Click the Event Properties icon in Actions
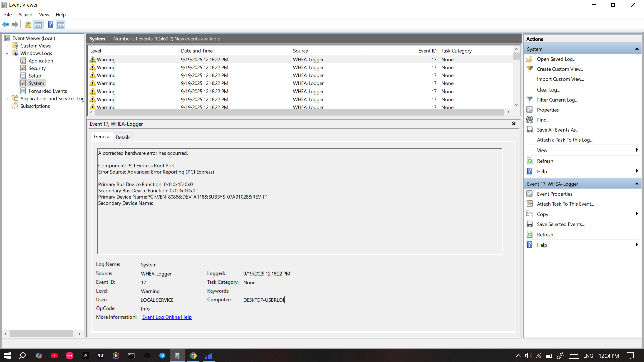Screen dimensions: 644x362 (530, 194)
